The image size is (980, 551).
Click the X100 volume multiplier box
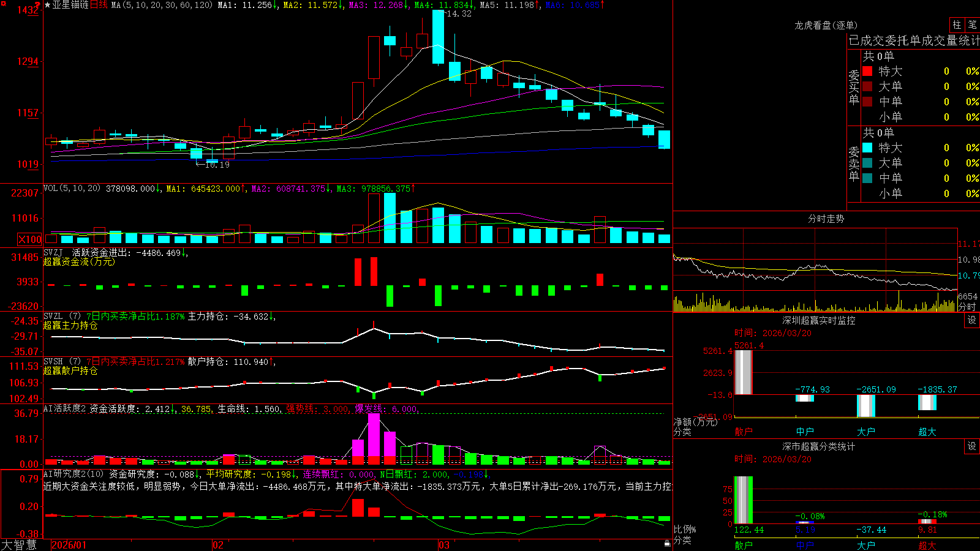click(30, 239)
